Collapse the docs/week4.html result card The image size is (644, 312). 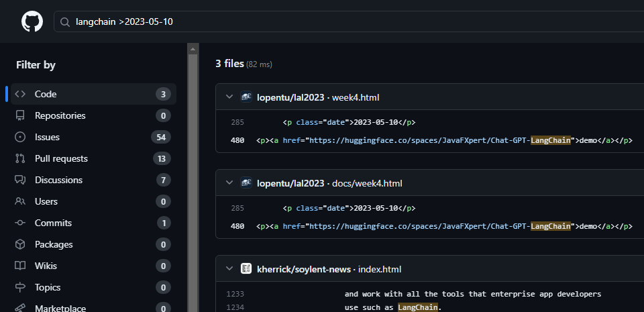click(x=229, y=183)
